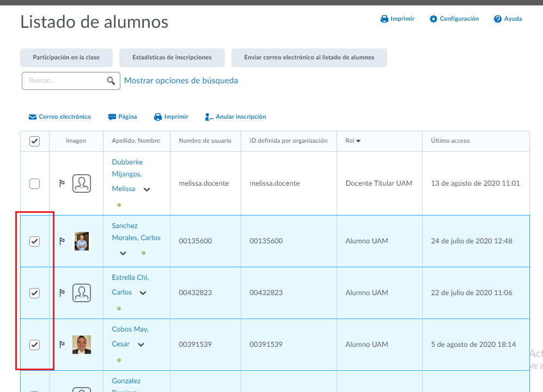Click Anular inscripción user icon
543x392 pixels.
(x=209, y=117)
